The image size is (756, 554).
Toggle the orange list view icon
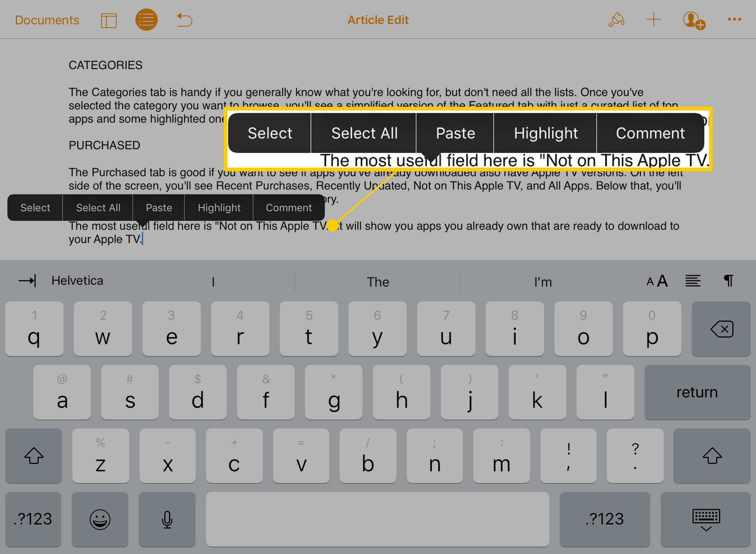(x=147, y=20)
